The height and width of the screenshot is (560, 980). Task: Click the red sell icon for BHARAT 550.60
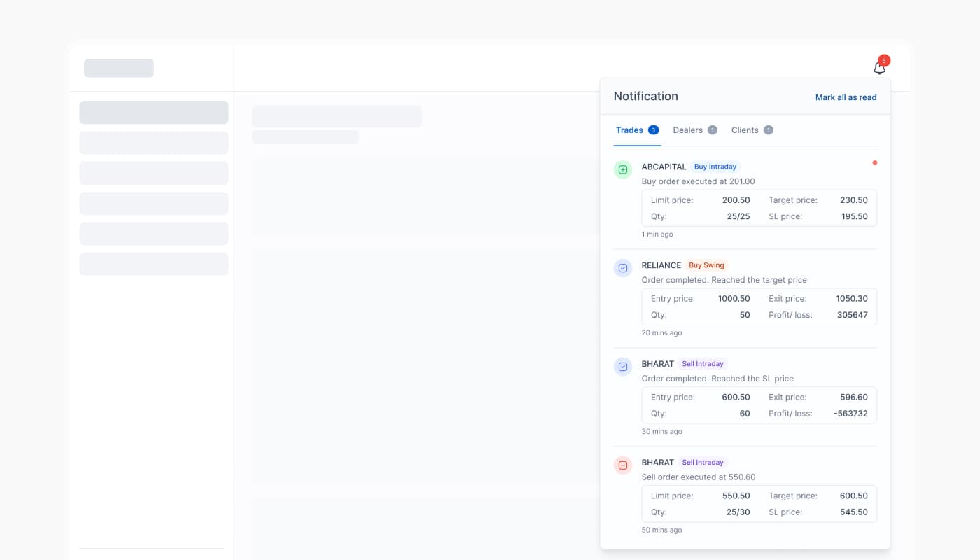coord(623,465)
